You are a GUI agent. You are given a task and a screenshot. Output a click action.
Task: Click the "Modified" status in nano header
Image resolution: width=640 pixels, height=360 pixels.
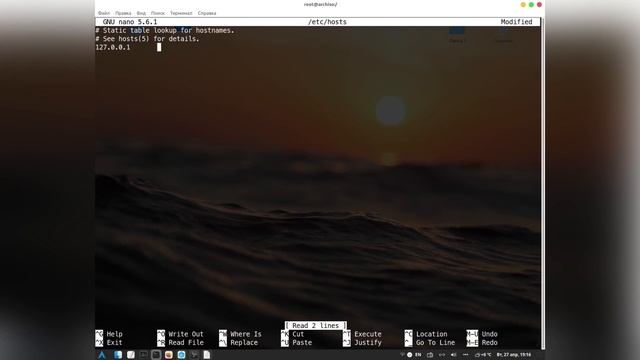(516, 22)
